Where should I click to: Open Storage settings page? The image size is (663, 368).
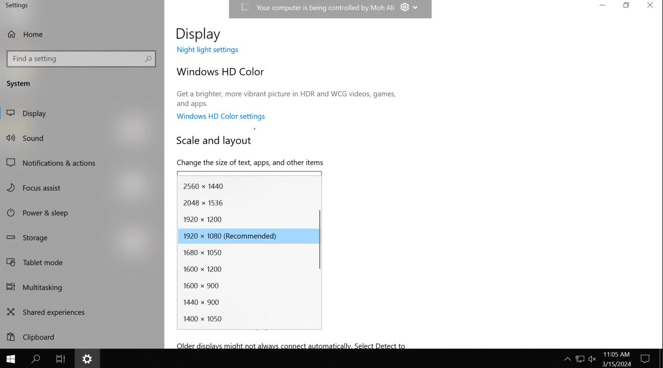[35, 238]
